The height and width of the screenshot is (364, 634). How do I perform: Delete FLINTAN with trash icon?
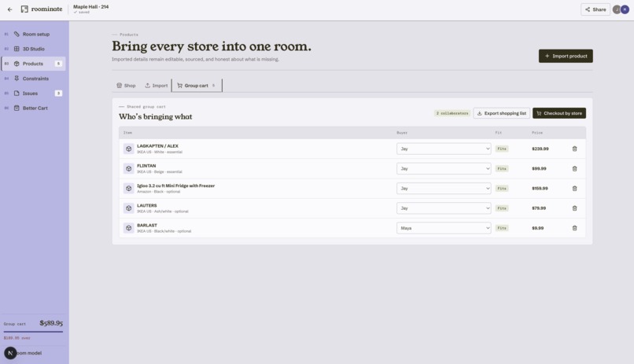(x=574, y=168)
